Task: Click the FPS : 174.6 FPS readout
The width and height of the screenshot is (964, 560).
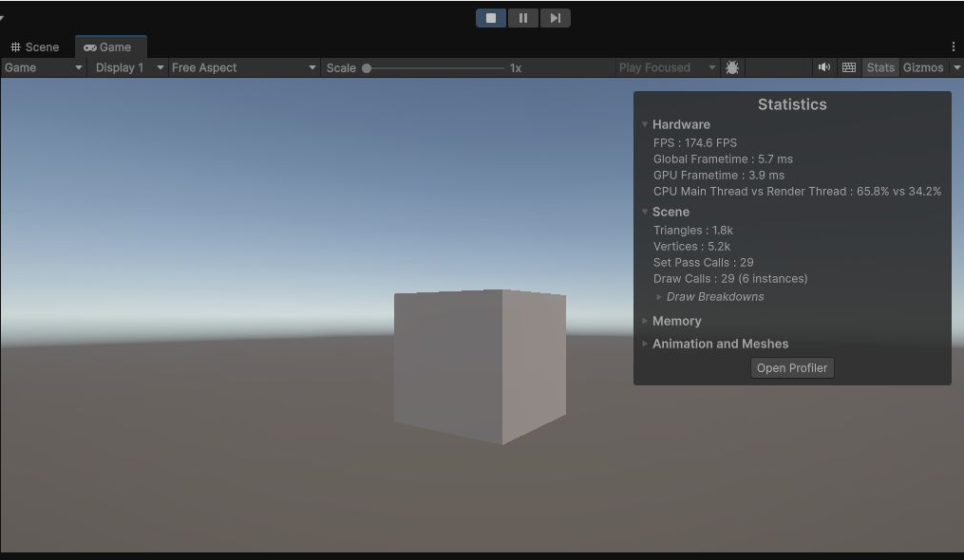Action: (694, 142)
